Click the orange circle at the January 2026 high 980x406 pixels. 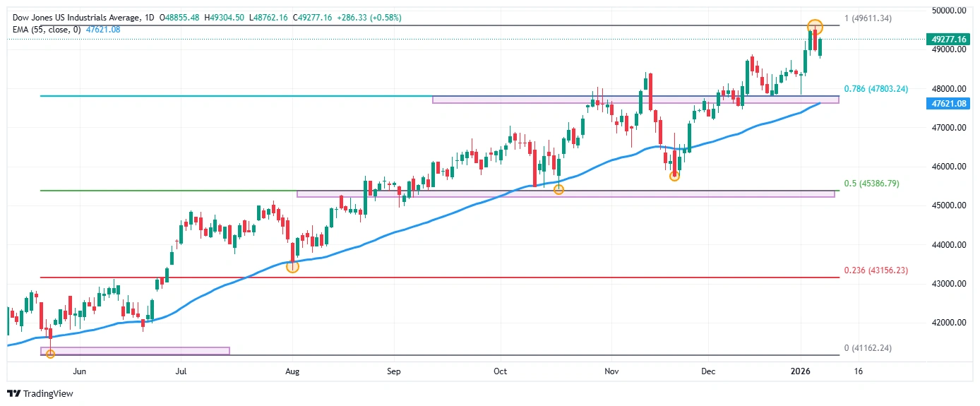tap(815, 27)
